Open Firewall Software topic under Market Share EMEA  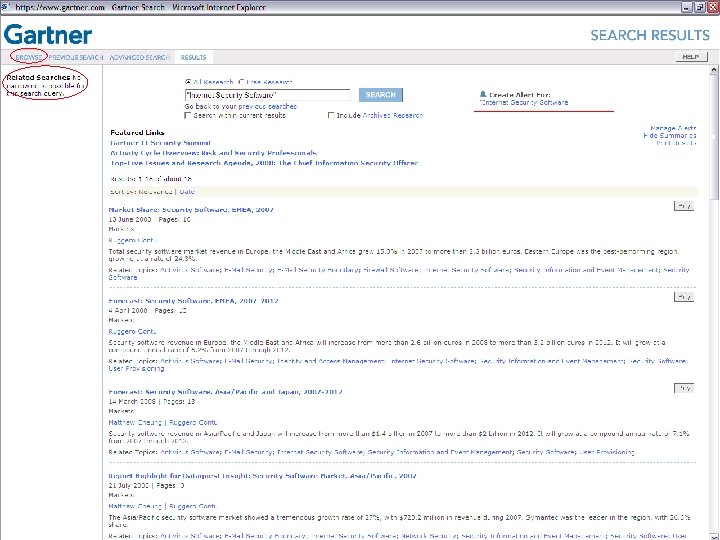point(391,270)
